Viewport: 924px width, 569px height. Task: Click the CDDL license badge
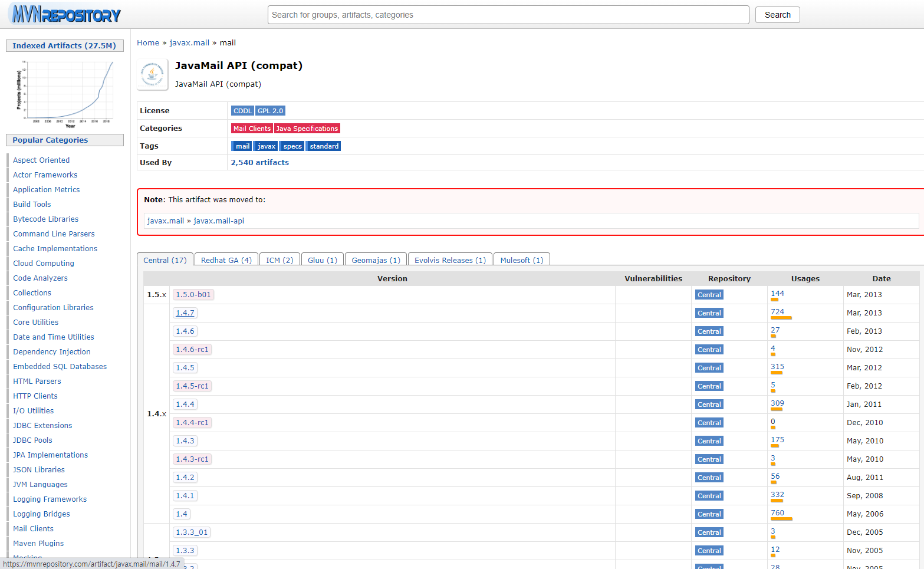click(242, 110)
